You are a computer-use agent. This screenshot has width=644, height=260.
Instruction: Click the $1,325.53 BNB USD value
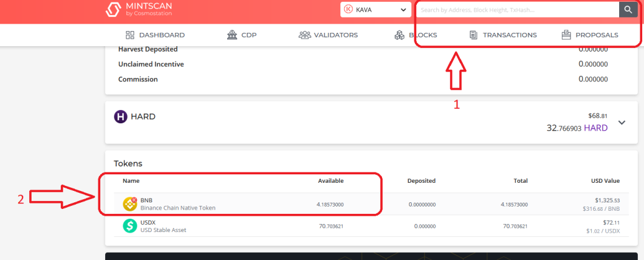[x=608, y=200]
